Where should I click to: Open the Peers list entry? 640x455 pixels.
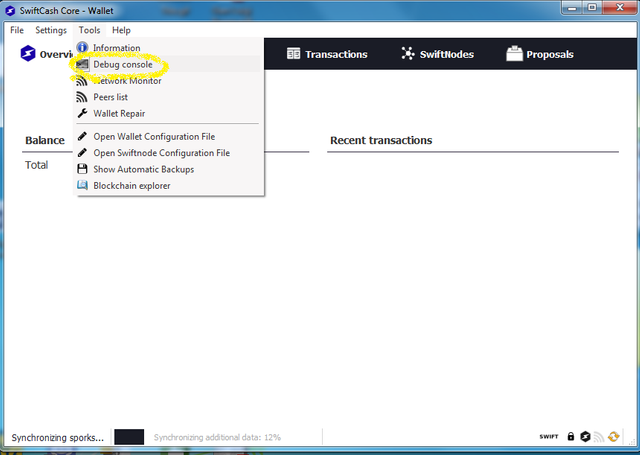coord(169,97)
